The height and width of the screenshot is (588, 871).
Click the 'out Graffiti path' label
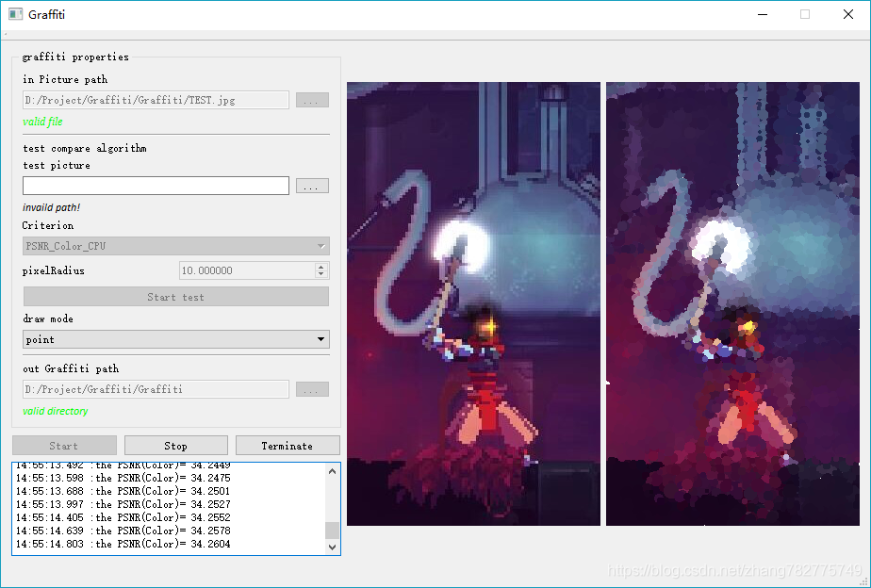tap(71, 368)
